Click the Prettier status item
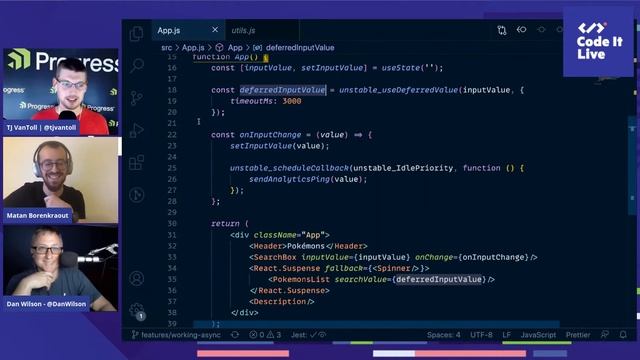Image resolution: width=640 pixels, height=360 pixels. (x=578, y=335)
